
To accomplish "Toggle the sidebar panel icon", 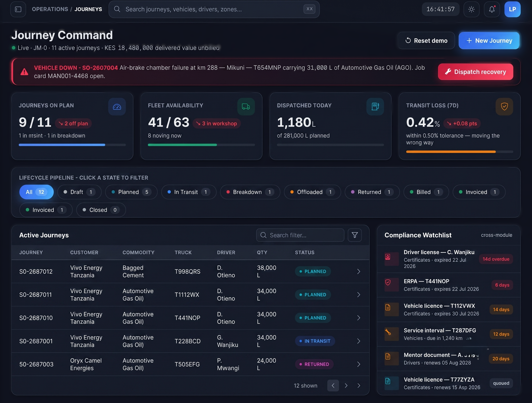I will pos(18,9).
